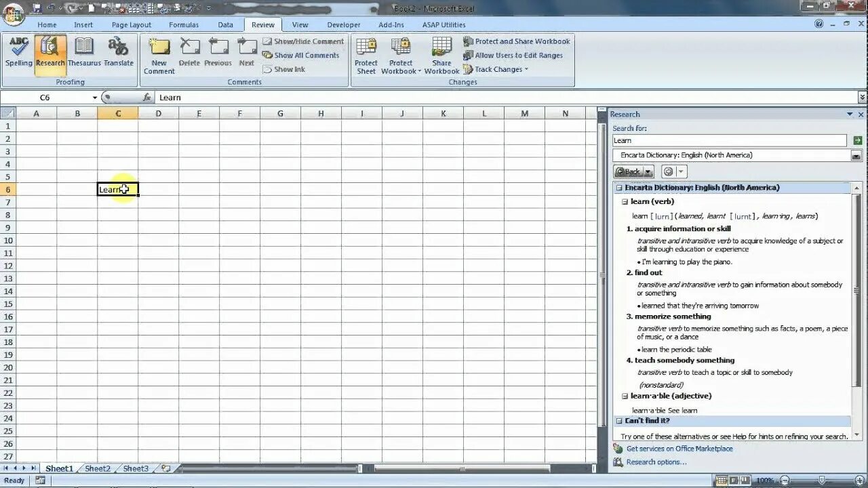Select row header 12
Image resolution: width=868 pixels, height=488 pixels.
click(x=8, y=266)
